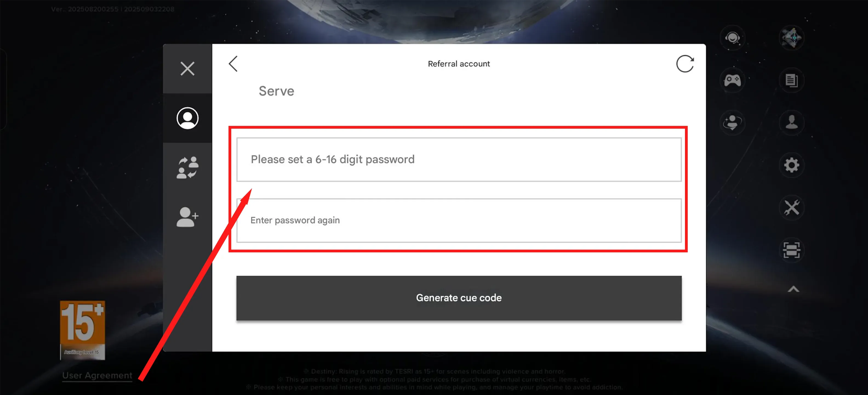Click the scan QR code icon

(x=791, y=250)
